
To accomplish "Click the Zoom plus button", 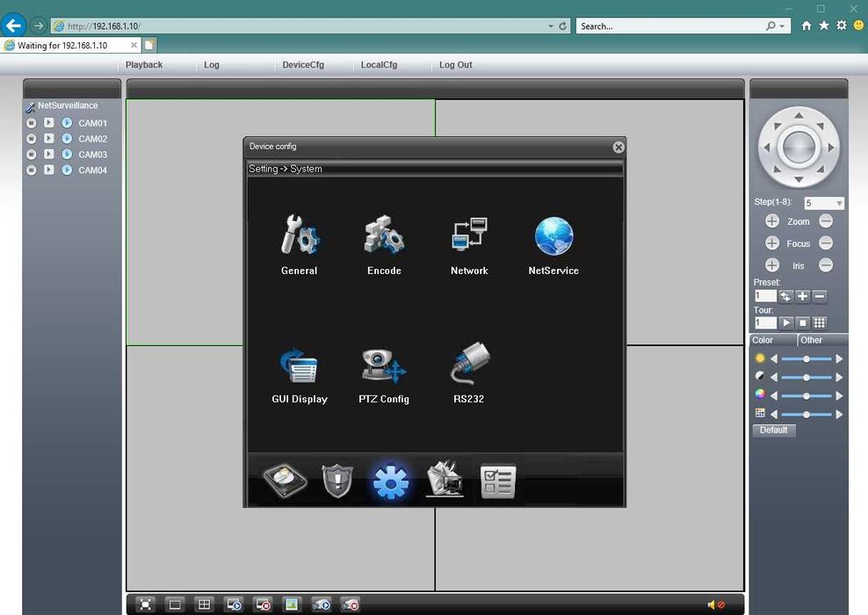I will point(771,221).
